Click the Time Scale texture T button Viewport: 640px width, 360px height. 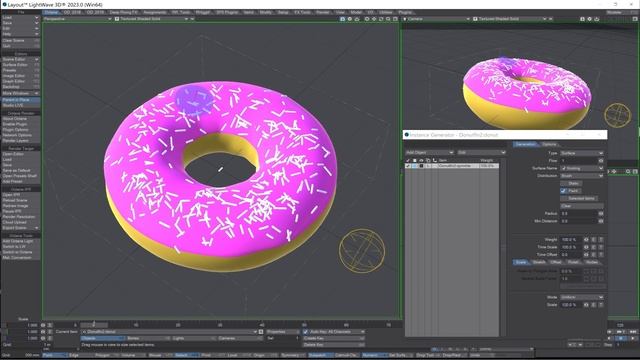[601, 247]
